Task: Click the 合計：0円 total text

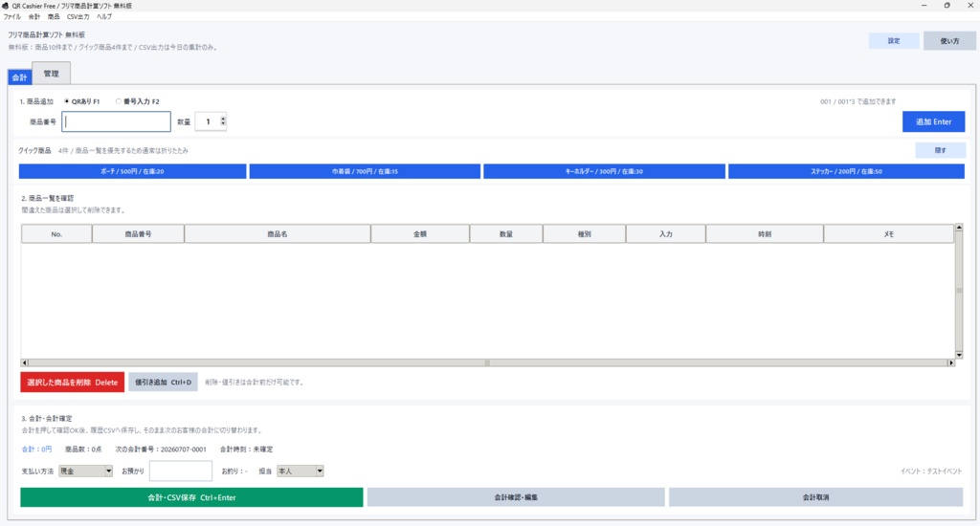Action: tap(37, 449)
